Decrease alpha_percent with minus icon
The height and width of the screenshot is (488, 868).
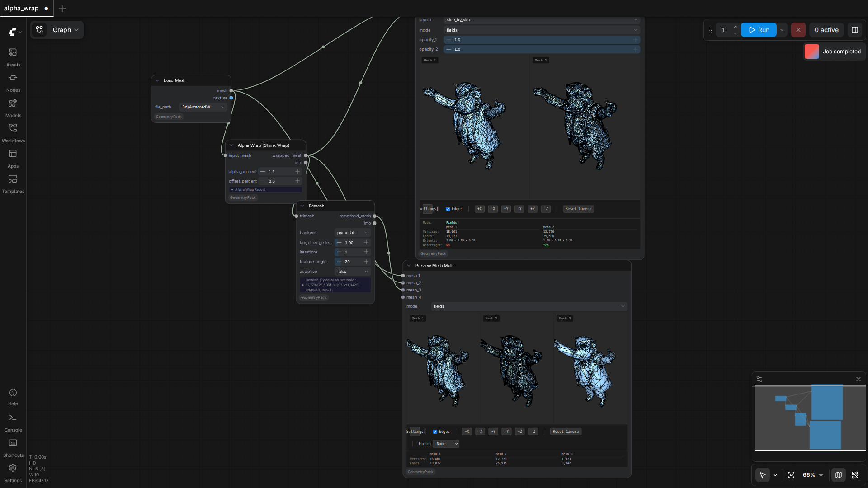click(x=263, y=172)
